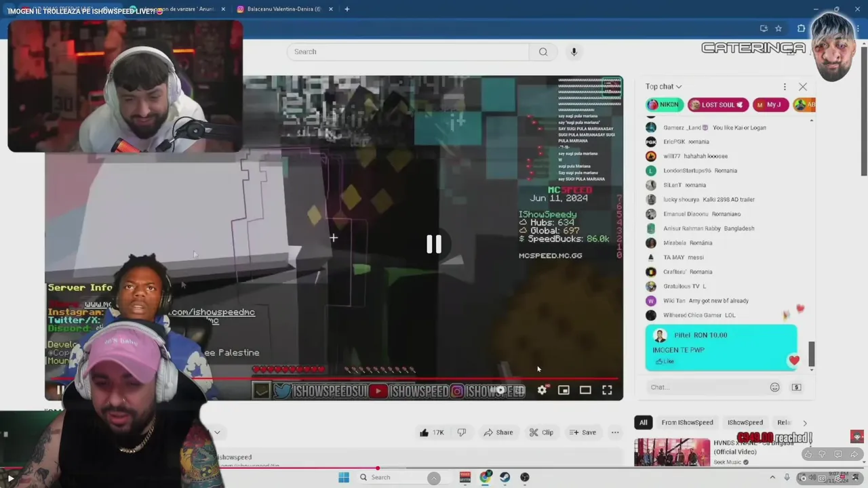Close the live chat panel
Image resolution: width=868 pixels, height=488 pixels.
803,87
